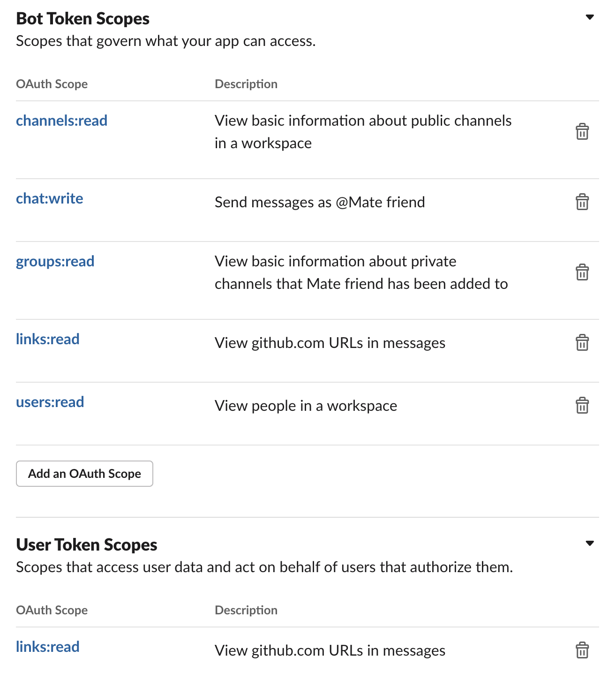This screenshot has width=616, height=680.
Task: Open user token links:read scope link
Action: [47, 647]
